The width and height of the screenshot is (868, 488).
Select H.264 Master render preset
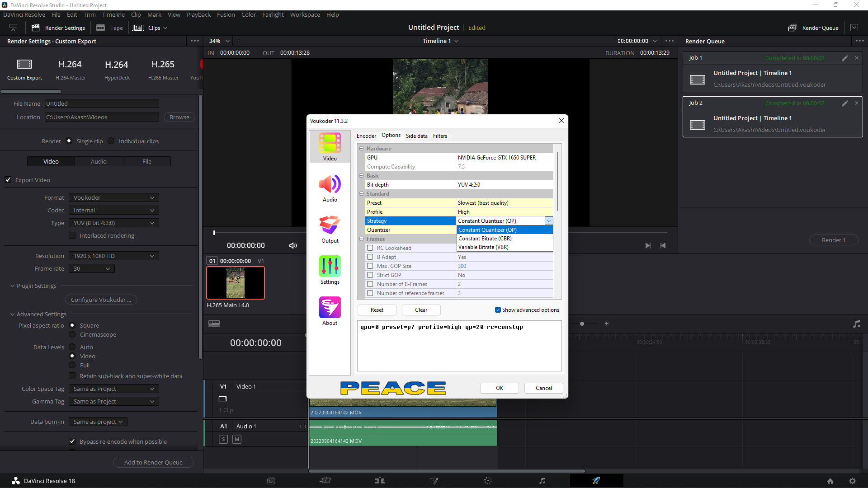(71, 70)
